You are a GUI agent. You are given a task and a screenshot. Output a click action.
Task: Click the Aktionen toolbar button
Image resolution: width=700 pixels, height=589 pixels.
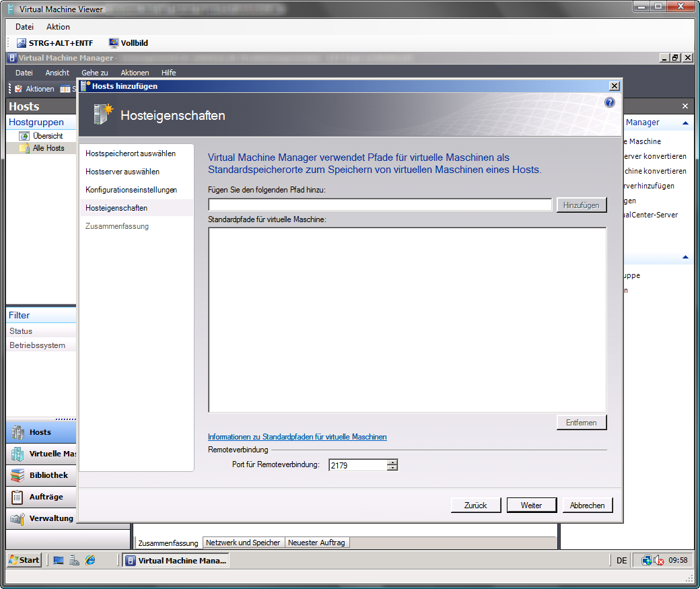(x=34, y=89)
